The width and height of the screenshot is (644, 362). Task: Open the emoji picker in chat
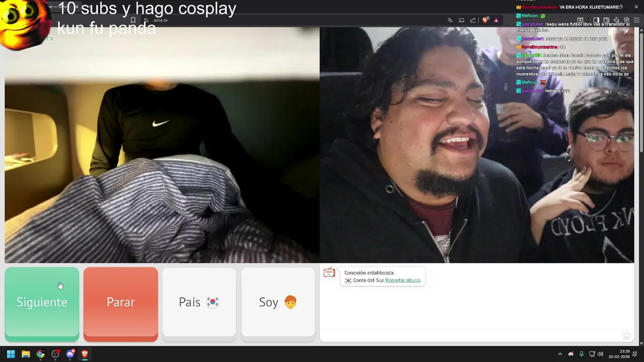[626, 336]
